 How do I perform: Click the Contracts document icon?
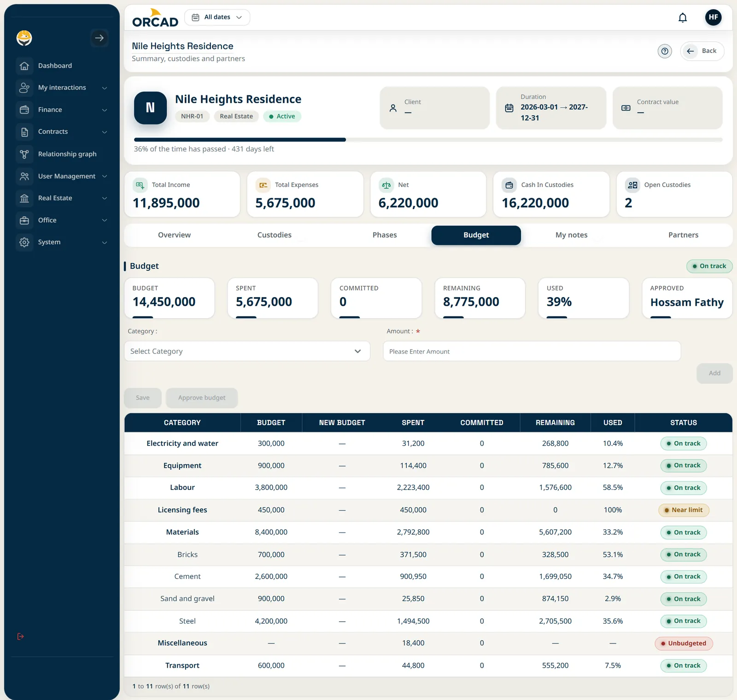click(24, 132)
